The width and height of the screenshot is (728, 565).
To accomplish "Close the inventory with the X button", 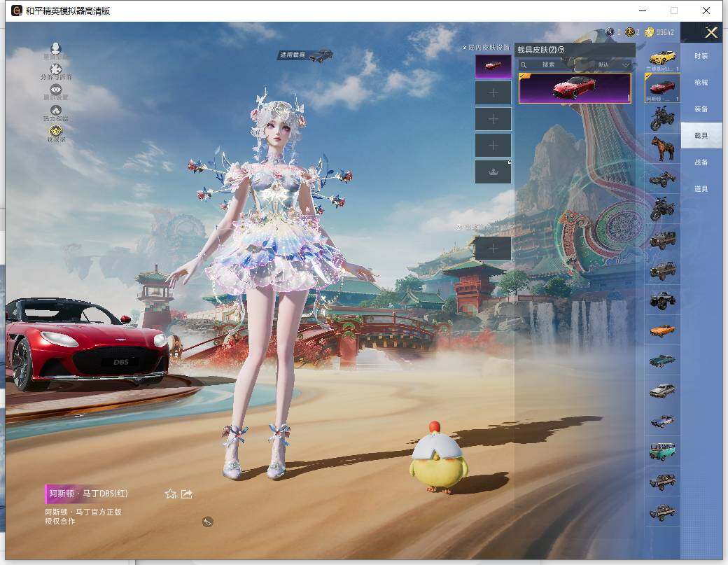I will click(711, 32).
